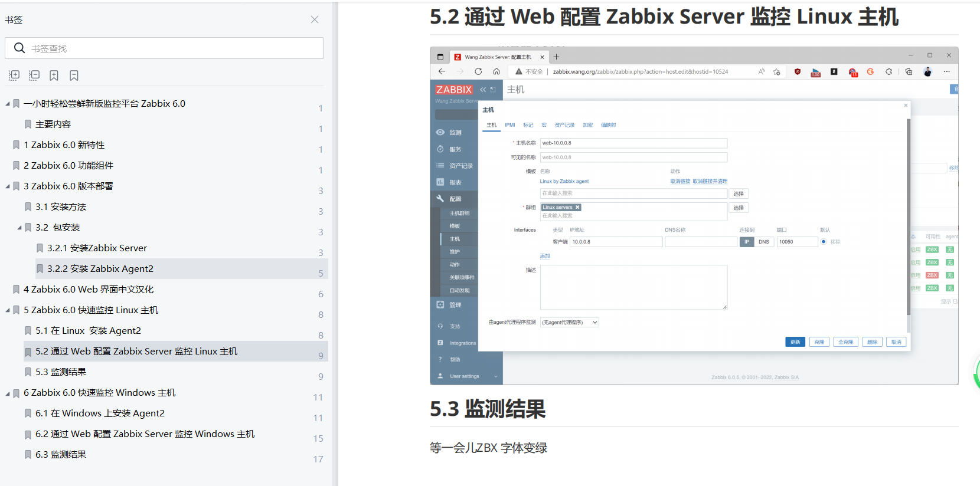Click the 取消 button in host dialog
The image size is (980, 486).
tap(896, 342)
